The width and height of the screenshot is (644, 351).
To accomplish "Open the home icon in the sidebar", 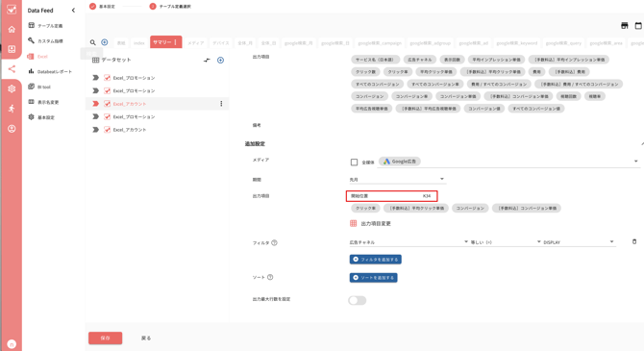I will [12, 29].
